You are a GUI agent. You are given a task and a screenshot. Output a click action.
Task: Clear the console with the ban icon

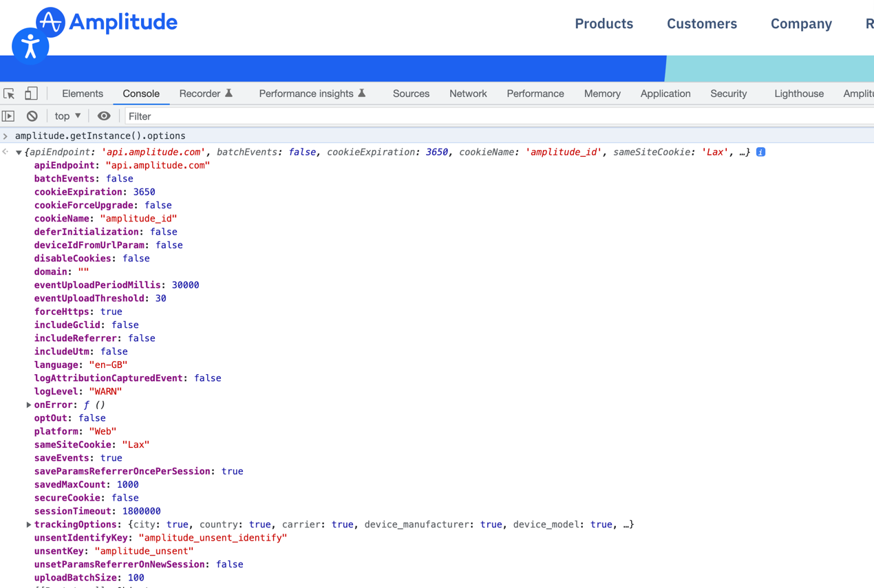point(32,116)
